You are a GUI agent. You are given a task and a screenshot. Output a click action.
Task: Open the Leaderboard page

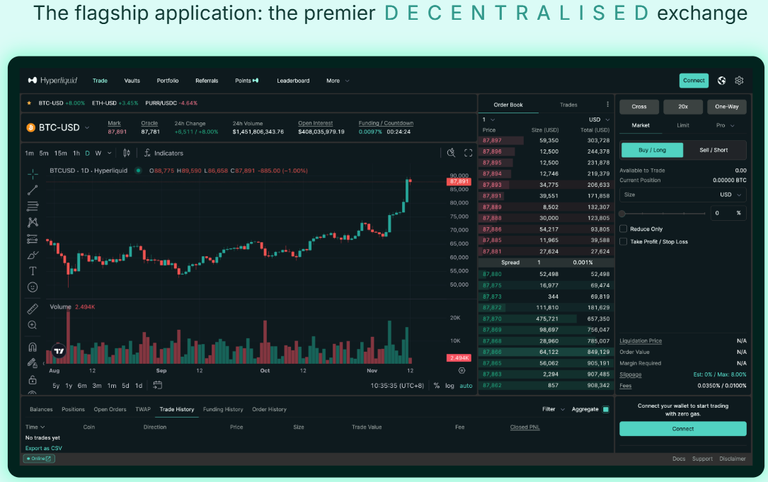293,80
